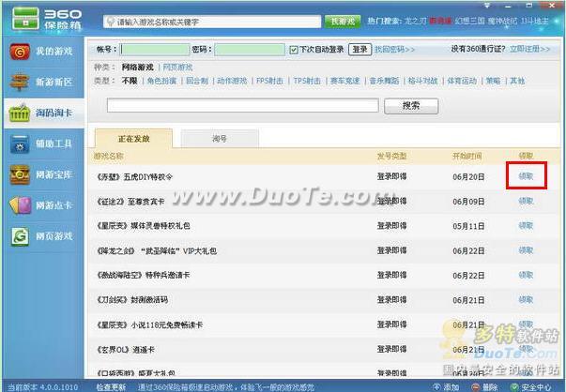Open 安全中心 from the status bar
The image size is (566, 392).
coord(530,387)
